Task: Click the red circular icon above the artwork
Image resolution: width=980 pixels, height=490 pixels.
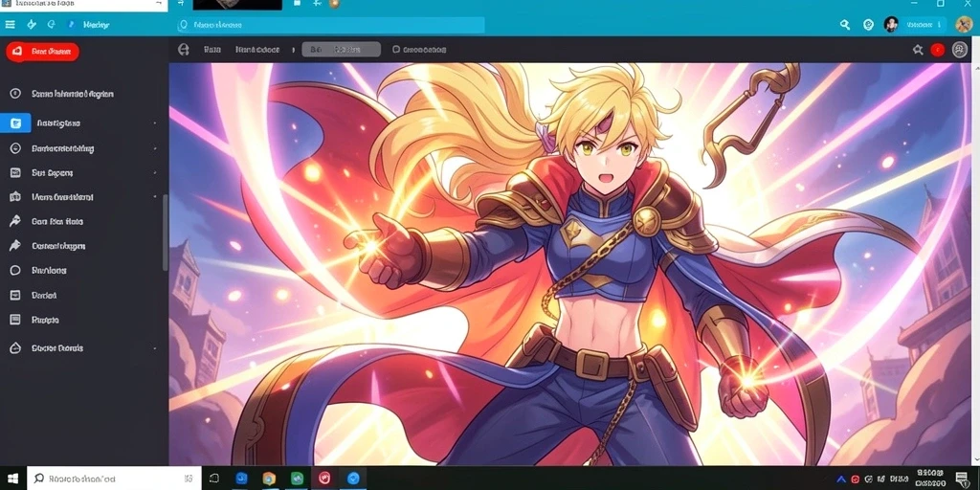Action: point(937,50)
